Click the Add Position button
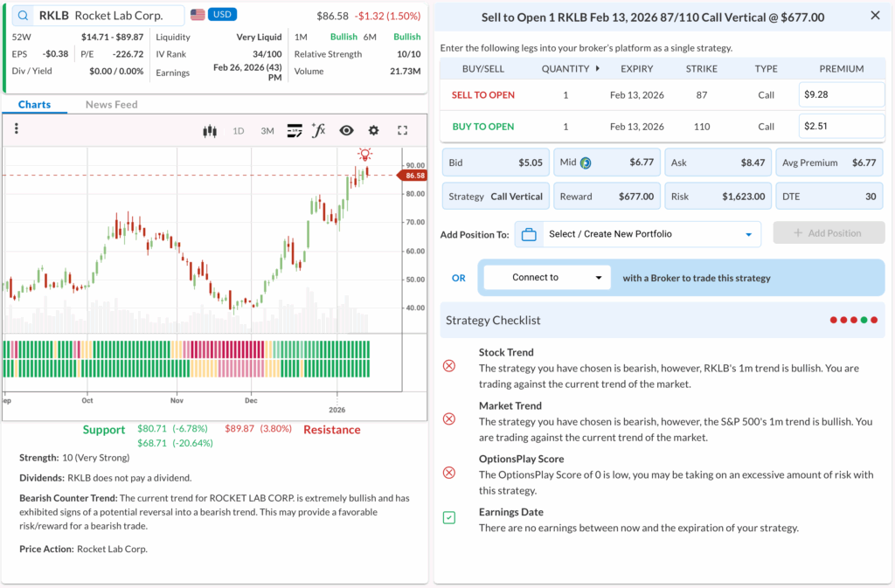Viewport: 895px width, 588px height. (828, 233)
